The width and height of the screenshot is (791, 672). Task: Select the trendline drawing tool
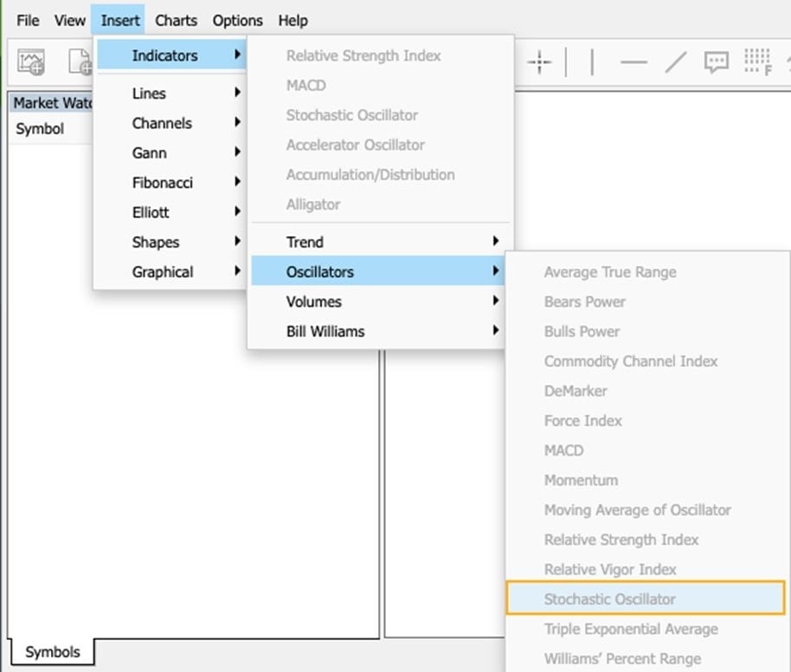tap(675, 62)
